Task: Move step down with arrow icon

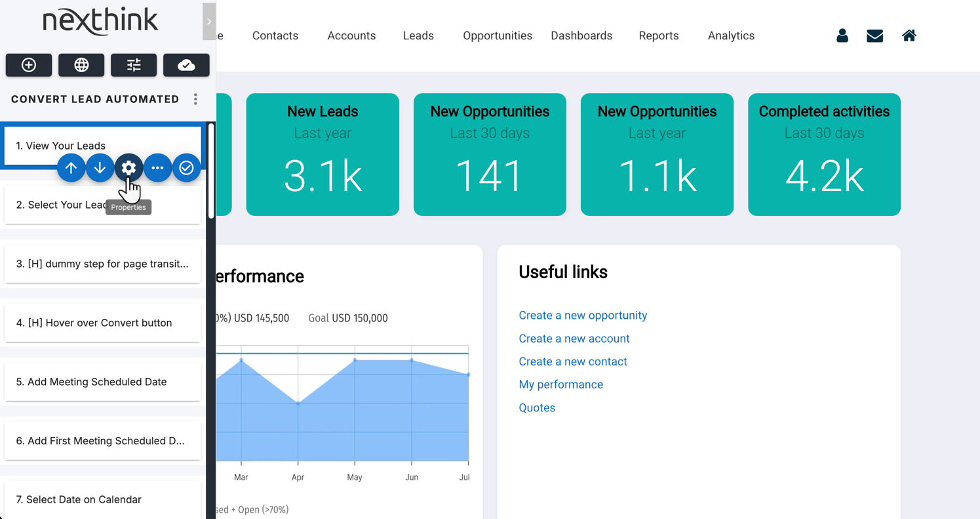Action: pos(100,168)
